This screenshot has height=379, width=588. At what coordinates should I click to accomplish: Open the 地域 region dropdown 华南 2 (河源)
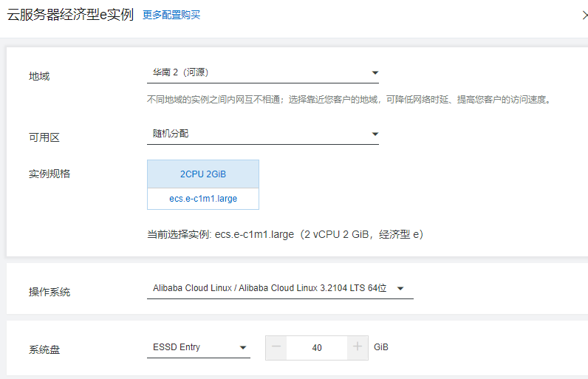tap(263, 72)
